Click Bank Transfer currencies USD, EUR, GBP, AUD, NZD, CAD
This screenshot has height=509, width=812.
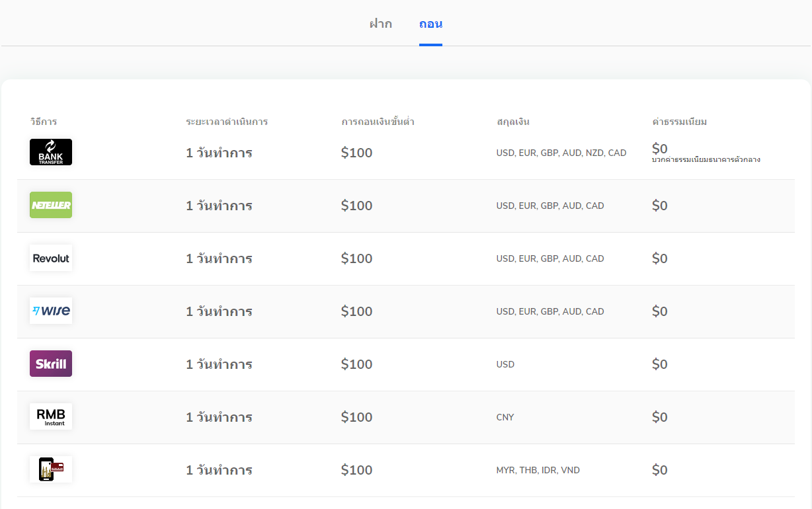pos(561,153)
